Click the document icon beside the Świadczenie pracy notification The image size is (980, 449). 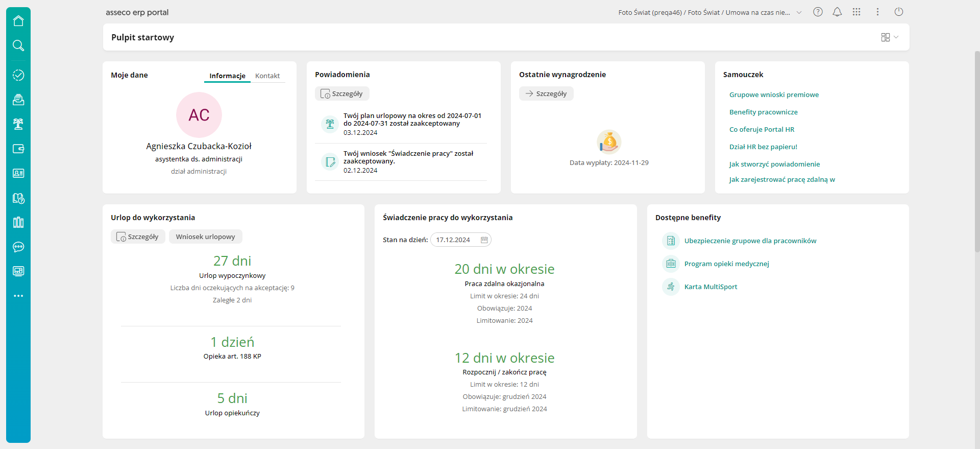[330, 161]
